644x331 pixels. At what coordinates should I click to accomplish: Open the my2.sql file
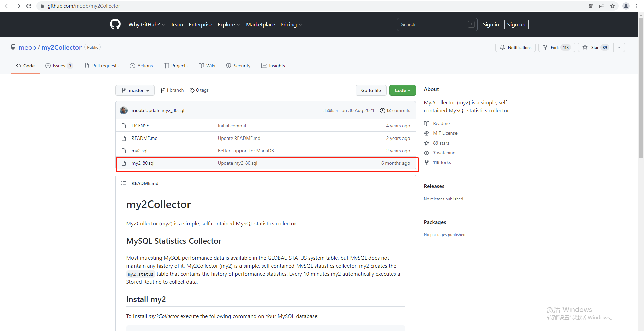click(x=140, y=151)
